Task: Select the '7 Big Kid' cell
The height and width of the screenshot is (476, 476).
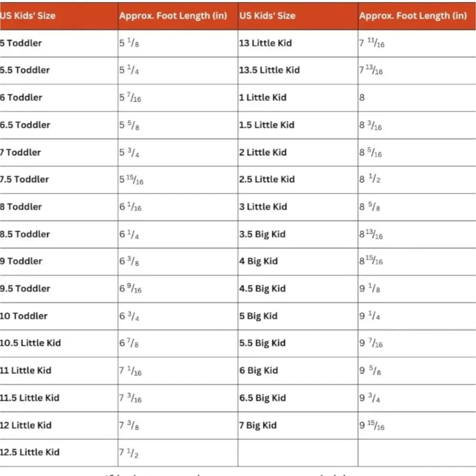Action: [258, 425]
